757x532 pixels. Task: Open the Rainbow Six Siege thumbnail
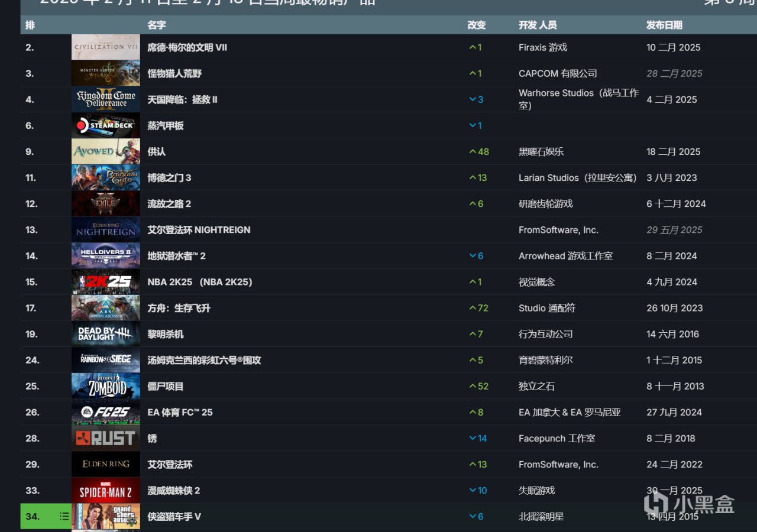[x=106, y=359]
